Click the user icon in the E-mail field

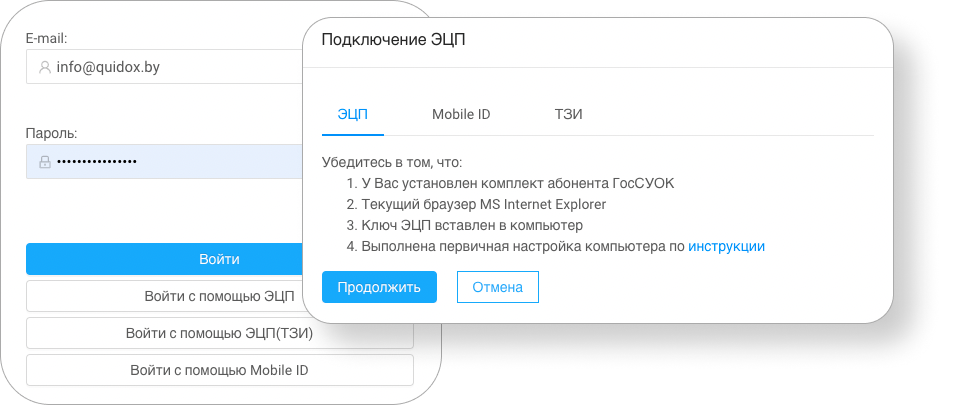tap(44, 67)
